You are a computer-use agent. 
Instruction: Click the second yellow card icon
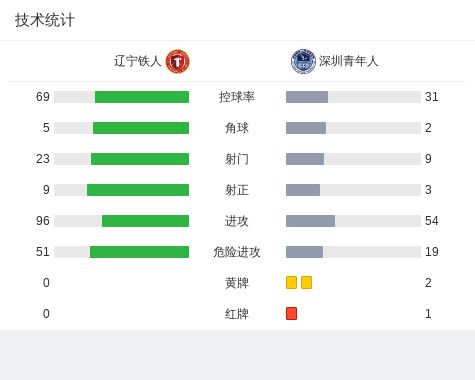click(306, 282)
